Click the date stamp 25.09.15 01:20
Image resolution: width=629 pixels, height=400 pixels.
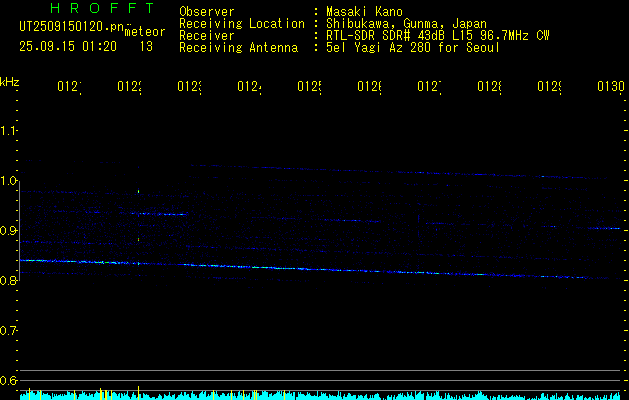[x=68, y=47]
